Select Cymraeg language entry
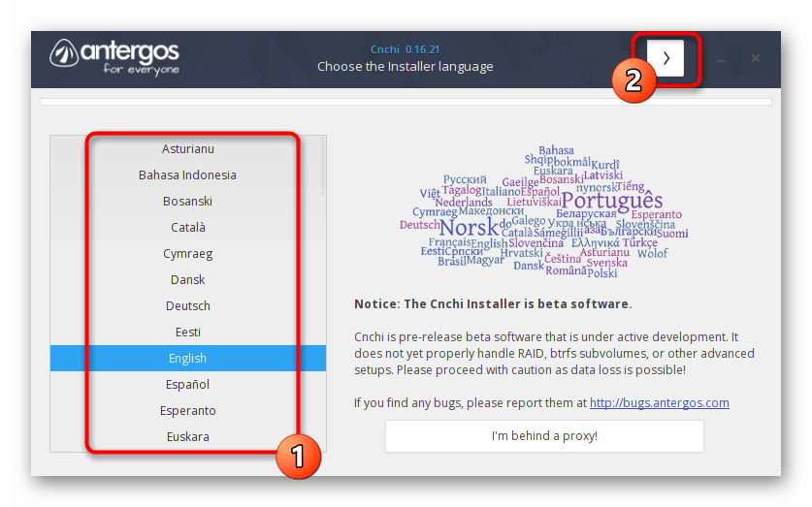812x507 pixels. pos(187,254)
